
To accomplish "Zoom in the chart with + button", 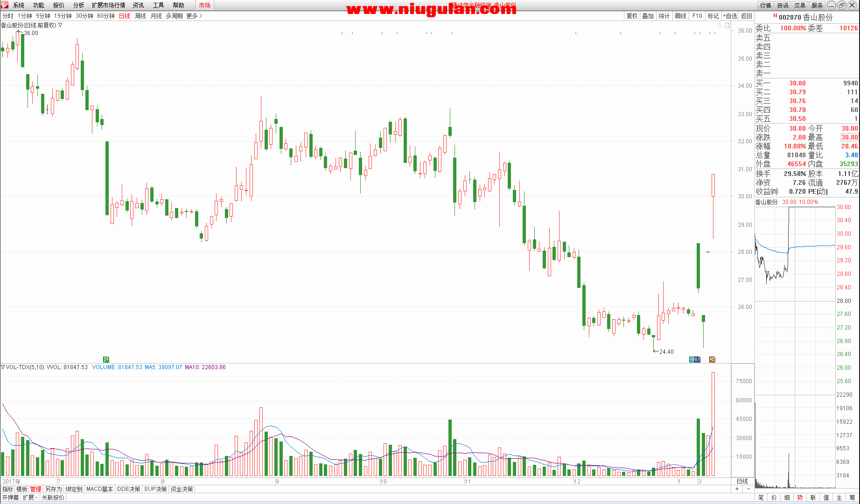I will [737, 489].
